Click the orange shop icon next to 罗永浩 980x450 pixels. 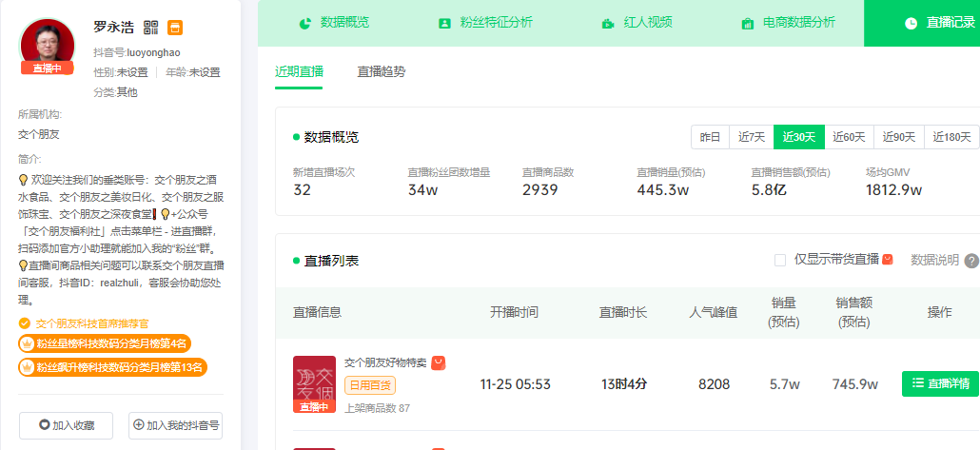click(175, 27)
